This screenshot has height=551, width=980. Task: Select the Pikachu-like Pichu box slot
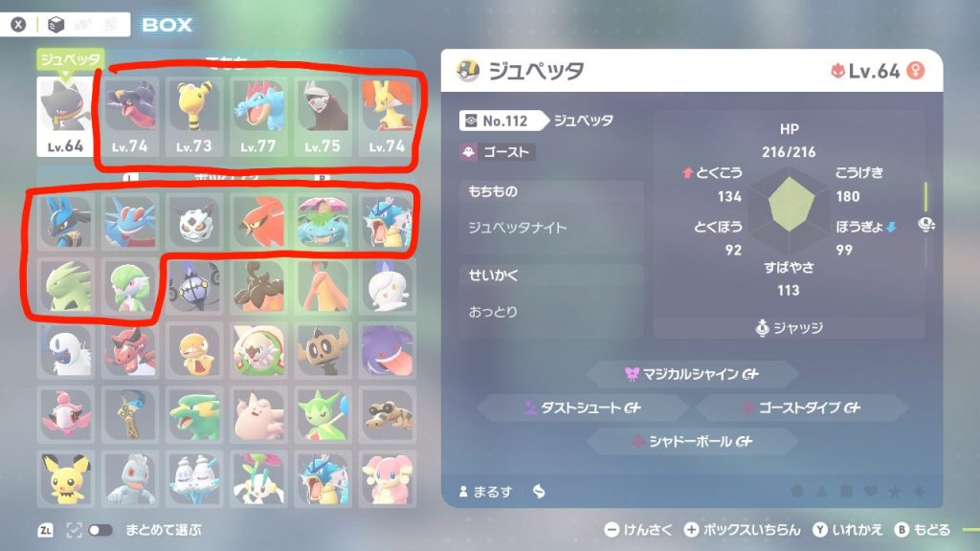click(66, 479)
